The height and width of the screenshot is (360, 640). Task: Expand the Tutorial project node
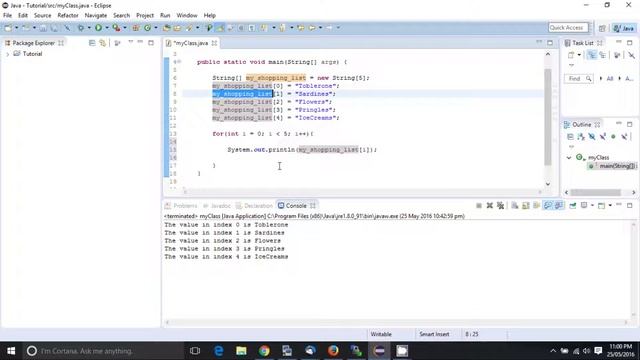tap(7, 54)
